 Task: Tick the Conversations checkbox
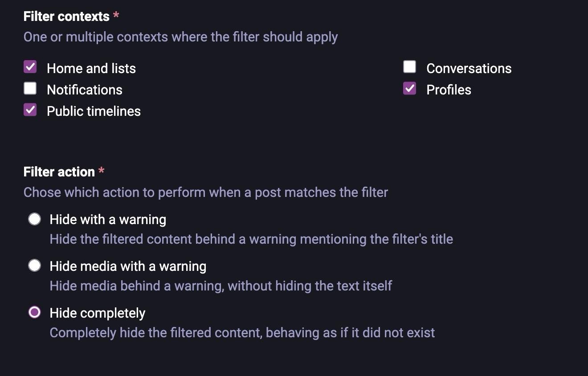410,67
